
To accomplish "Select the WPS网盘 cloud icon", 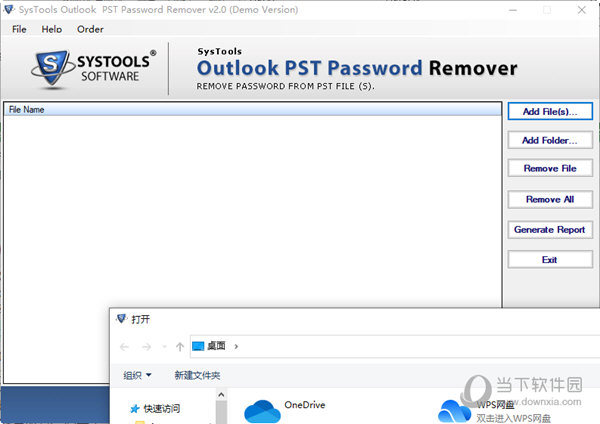I will pyautogui.click(x=454, y=411).
